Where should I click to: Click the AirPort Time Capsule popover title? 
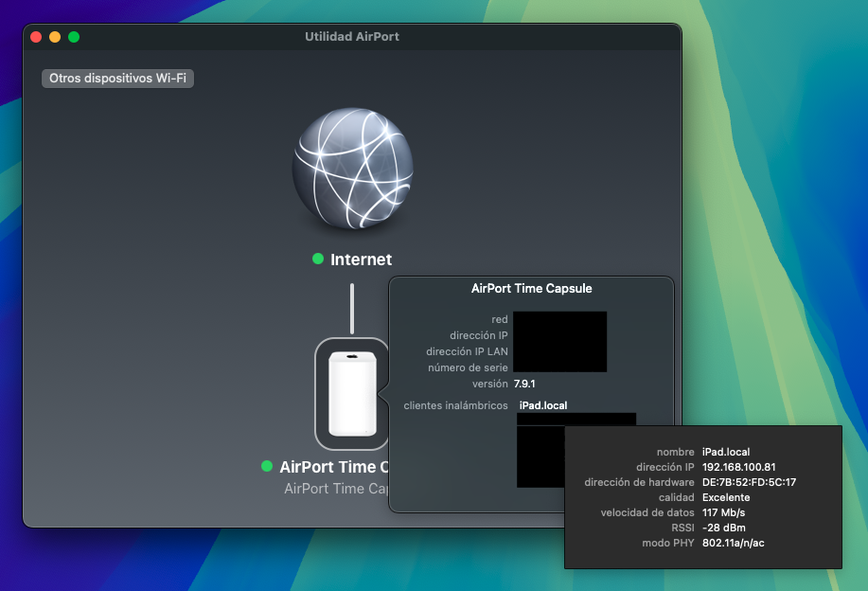[531, 289]
